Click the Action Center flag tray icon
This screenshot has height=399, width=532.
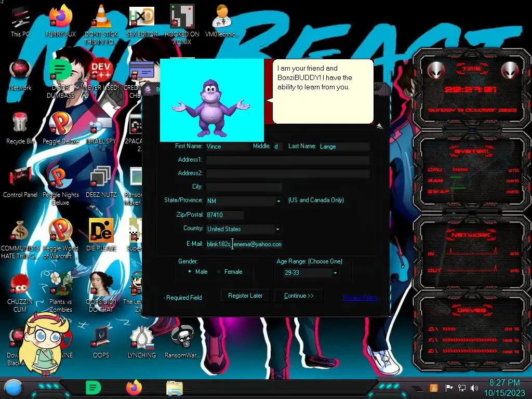[x=449, y=388]
